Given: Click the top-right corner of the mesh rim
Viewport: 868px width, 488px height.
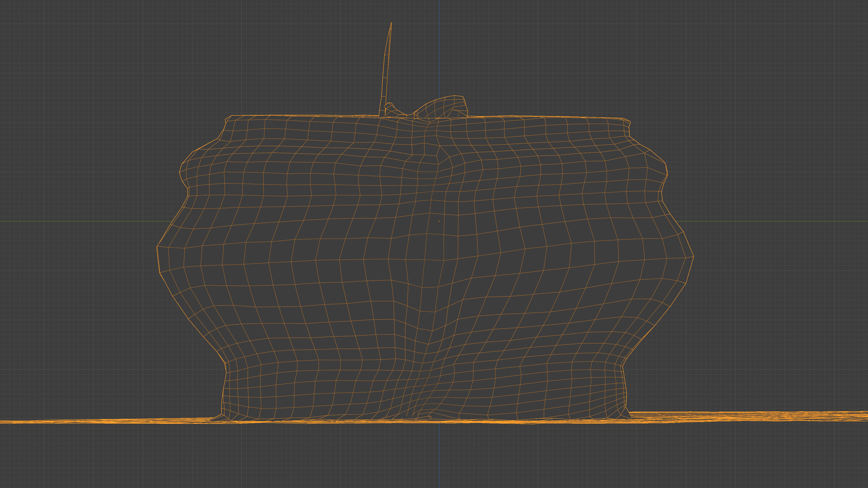Looking at the screenshot, I should [x=624, y=119].
